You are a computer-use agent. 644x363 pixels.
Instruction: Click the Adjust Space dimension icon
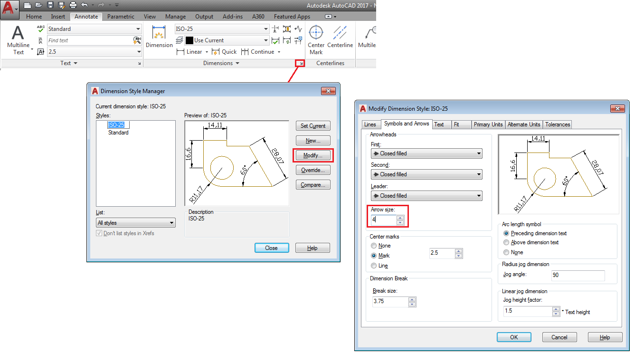(287, 29)
